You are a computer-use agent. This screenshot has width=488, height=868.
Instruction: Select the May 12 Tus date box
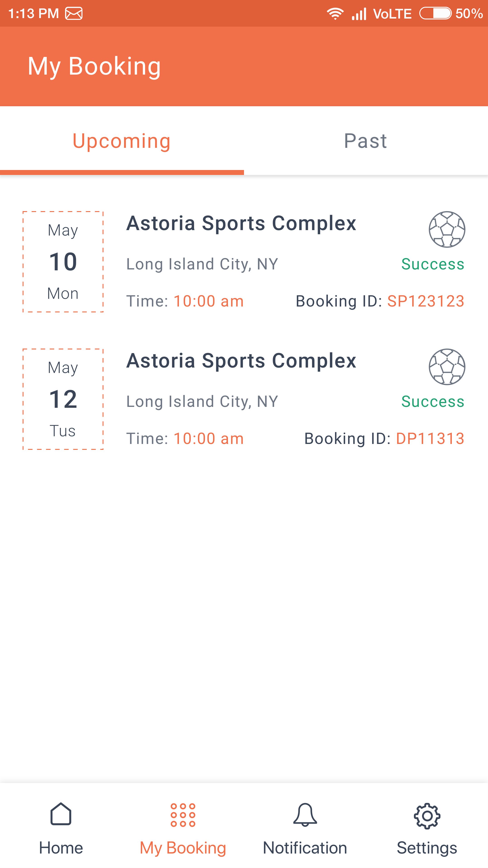point(63,399)
